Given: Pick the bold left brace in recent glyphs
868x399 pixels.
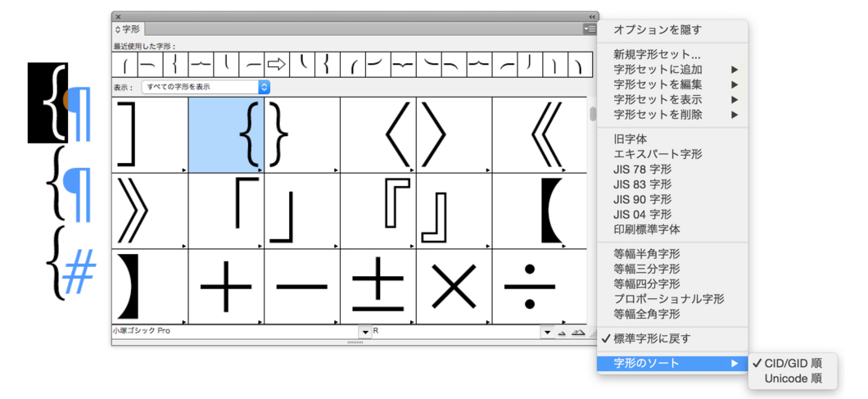Looking at the screenshot, I should click(x=328, y=64).
